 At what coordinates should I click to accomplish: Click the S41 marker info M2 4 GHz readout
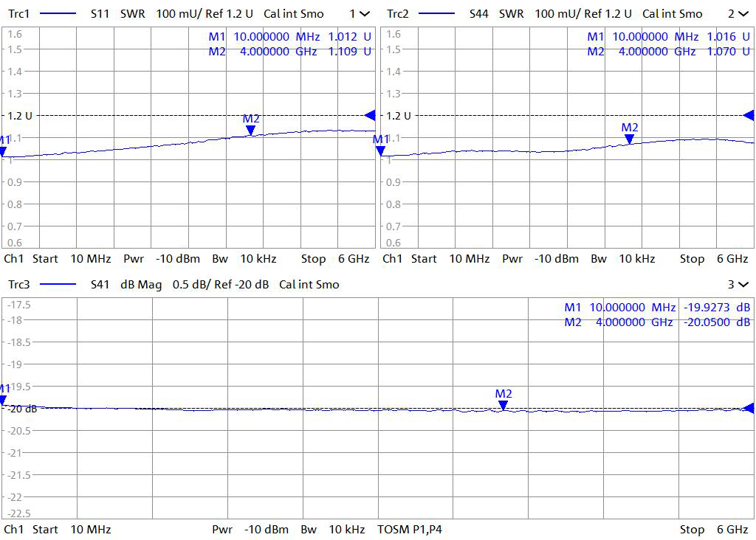pyautogui.click(x=657, y=322)
